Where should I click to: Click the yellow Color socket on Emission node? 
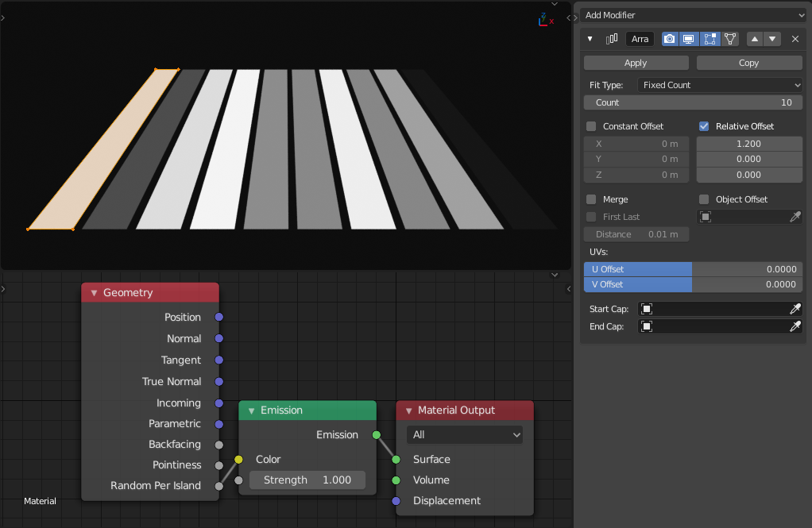238,459
